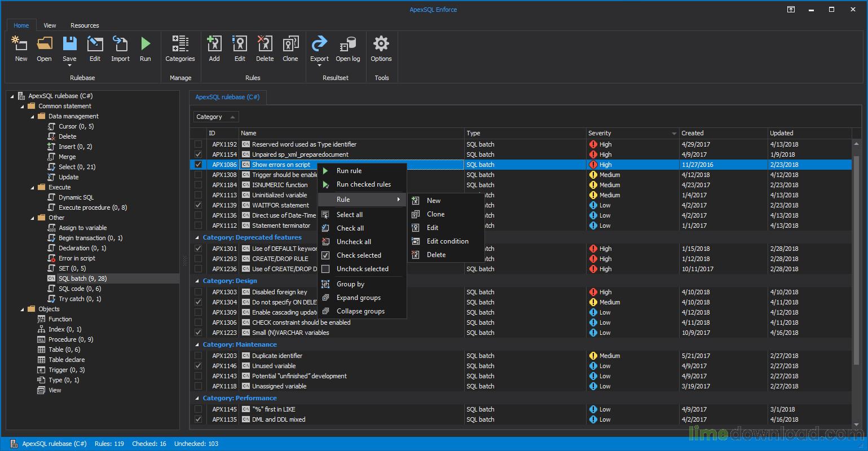Sort by the Name column header

pyautogui.click(x=351, y=134)
